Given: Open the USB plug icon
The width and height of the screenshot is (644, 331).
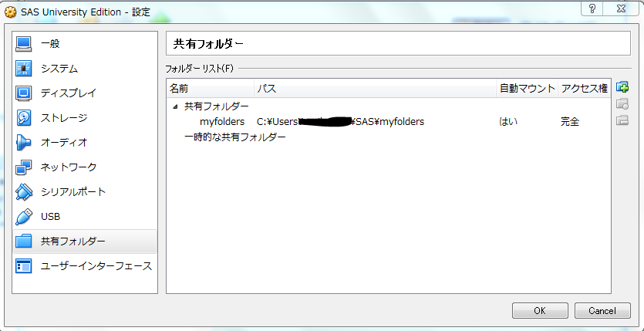Looking at the screenshot, I should (x=23, y=216).
